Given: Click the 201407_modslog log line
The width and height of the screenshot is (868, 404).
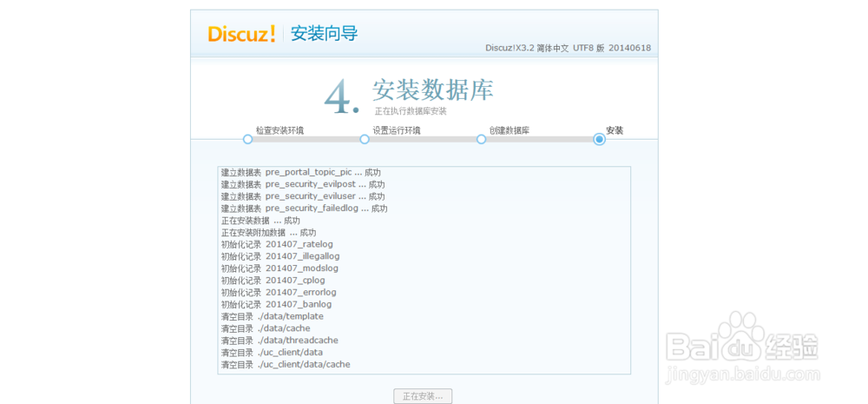Looking at the screenshot, I should (279, 268).
